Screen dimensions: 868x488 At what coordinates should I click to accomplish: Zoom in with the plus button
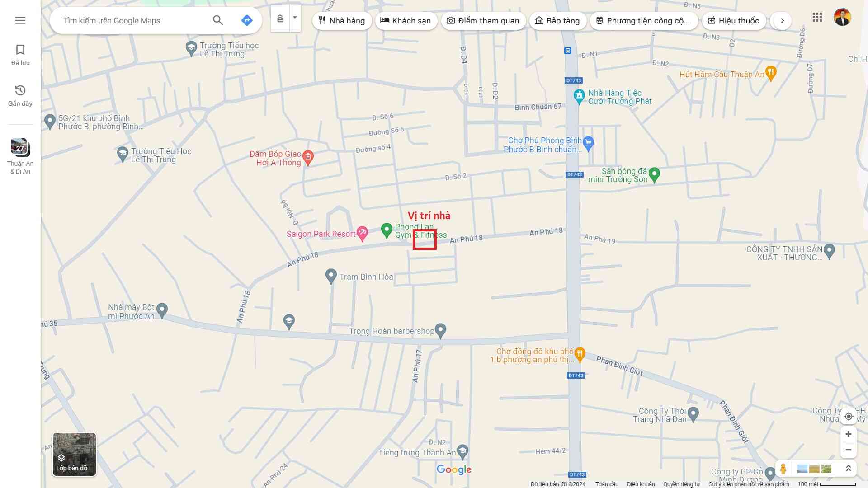[x=849, y=434]
